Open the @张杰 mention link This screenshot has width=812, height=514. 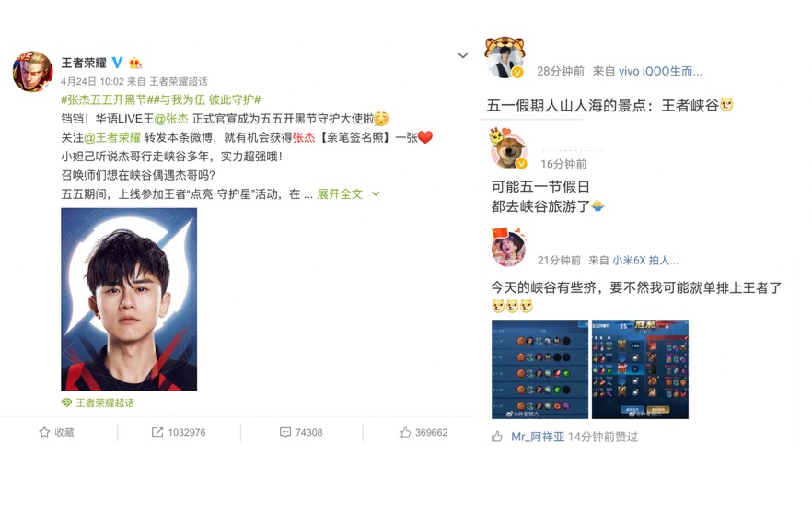(x=171, y=119)
